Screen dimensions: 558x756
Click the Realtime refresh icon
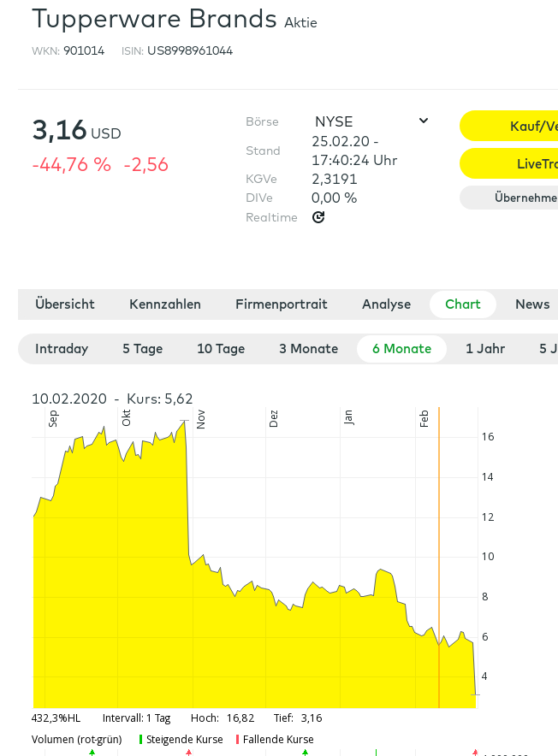pyautogui.click(x=318, y=217)
